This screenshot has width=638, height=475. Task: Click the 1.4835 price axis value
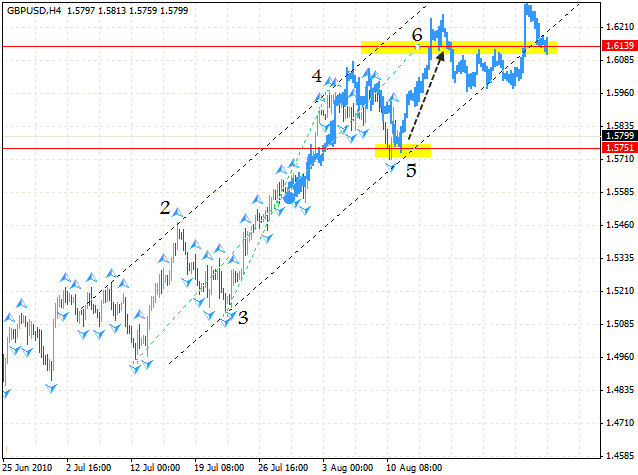620,390
